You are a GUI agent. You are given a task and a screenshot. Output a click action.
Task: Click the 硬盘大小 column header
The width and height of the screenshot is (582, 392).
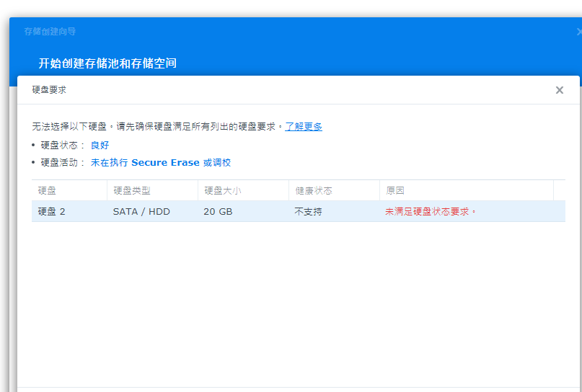coord(222,191)
